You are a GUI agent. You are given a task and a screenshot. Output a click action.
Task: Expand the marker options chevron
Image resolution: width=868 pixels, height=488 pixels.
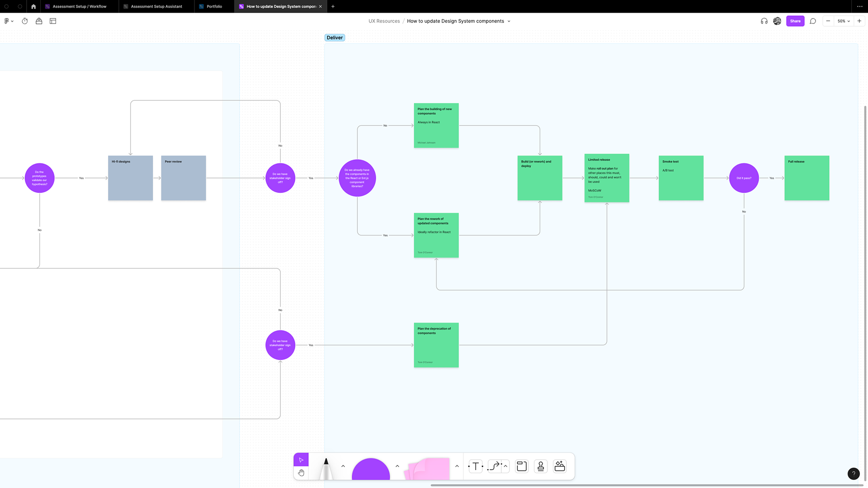(x=343, y=466)
